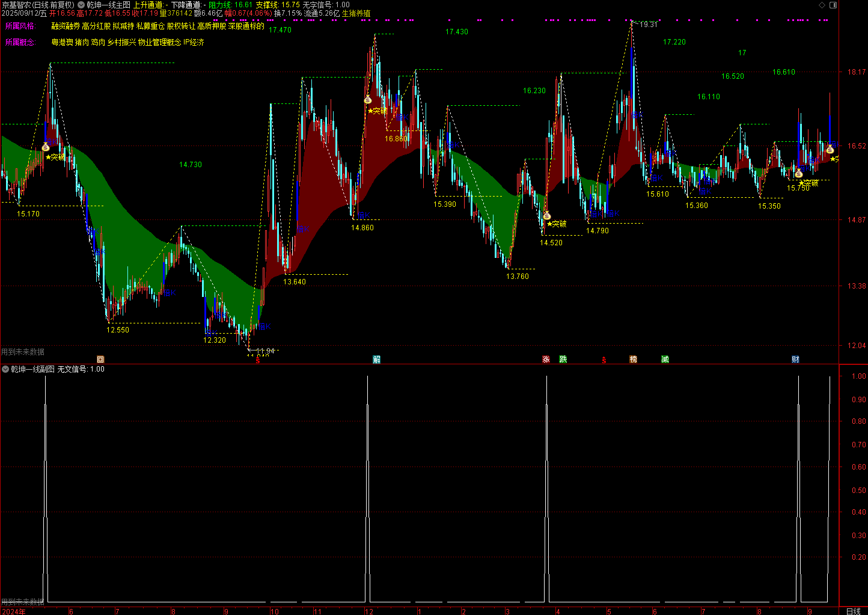Click the ★突破 breakout label near 15.750
The height and width of the screenshot is (615, 868).
click(x=808, y=183)
